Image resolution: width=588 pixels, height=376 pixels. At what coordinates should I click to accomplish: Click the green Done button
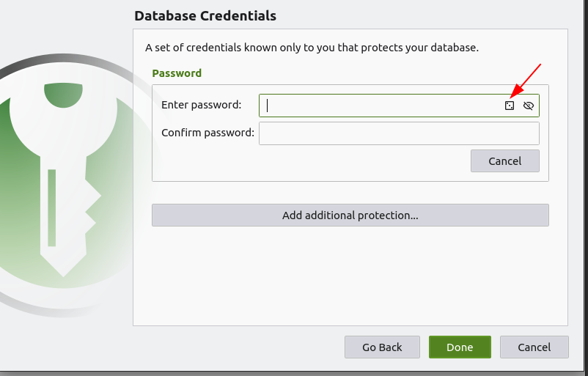(x=460, y=347)
